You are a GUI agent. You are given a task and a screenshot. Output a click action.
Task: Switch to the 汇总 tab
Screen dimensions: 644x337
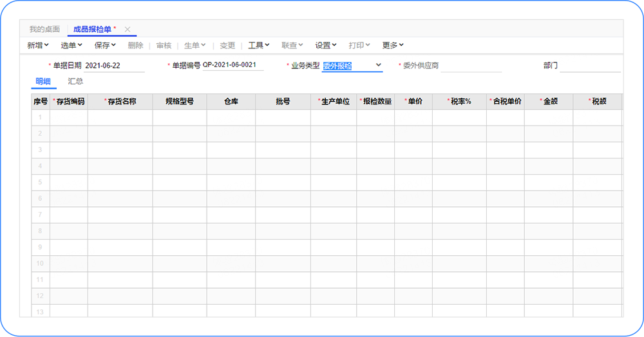click(75, 82)
